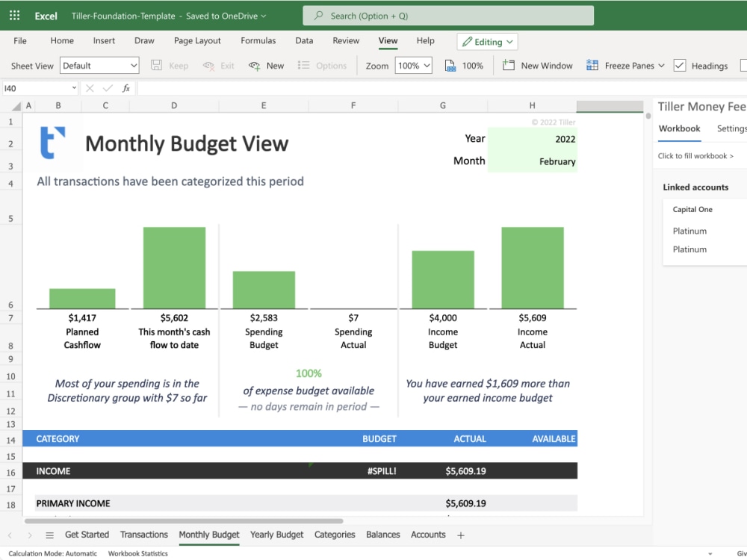The width and height of the screenshot is (747, 560).
Task: Add a new sheet with plus icon
Action: [x=461, y=535]
